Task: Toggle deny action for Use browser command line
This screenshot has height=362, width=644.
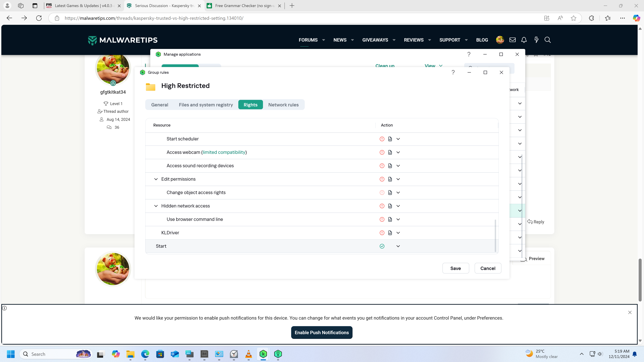Action: (382, 219)
